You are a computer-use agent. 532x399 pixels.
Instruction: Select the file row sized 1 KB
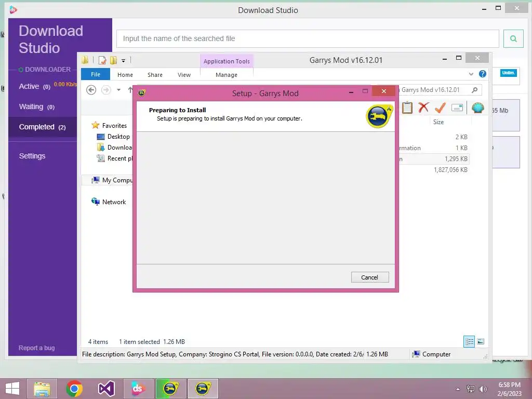(x=434, y=148)
